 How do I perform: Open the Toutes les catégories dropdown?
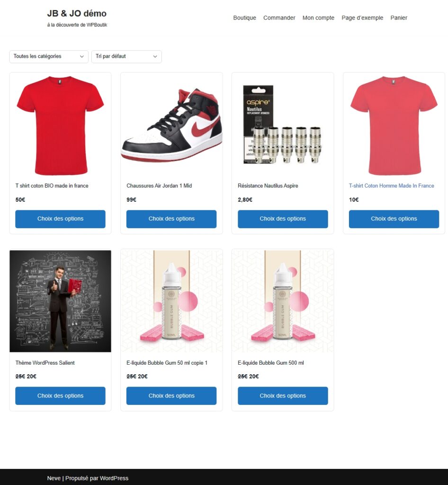tap(49, 57)
